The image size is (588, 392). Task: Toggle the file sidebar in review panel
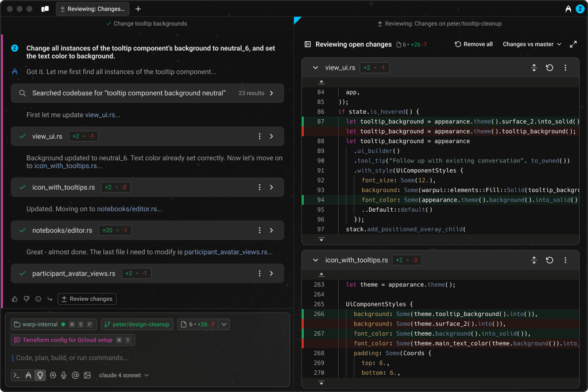point(308,44)
